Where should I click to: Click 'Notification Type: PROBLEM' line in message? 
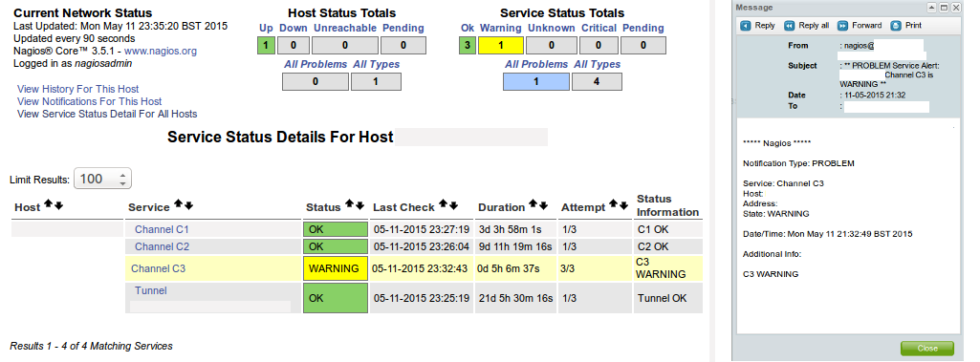click(x=798, y=163)
